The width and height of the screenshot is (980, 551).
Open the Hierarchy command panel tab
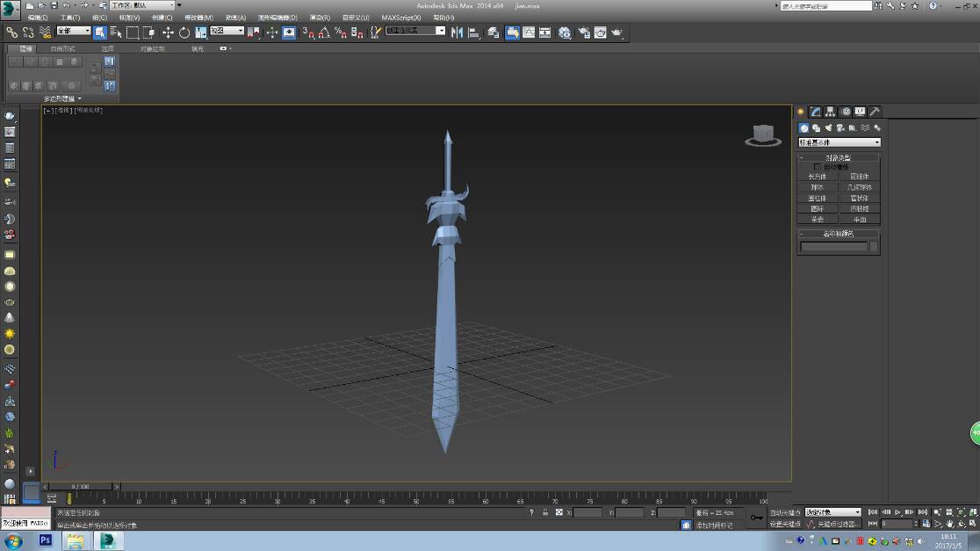[831, 112]
